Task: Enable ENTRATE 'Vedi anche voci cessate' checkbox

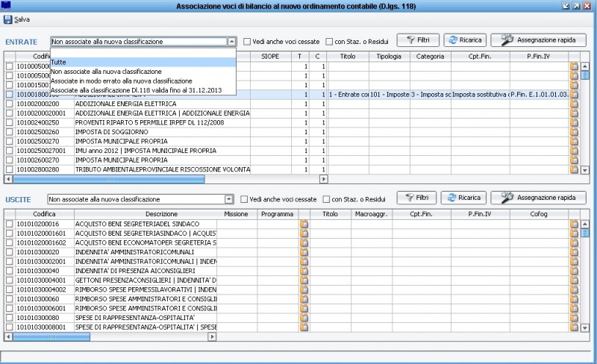Action: (247, 42)
